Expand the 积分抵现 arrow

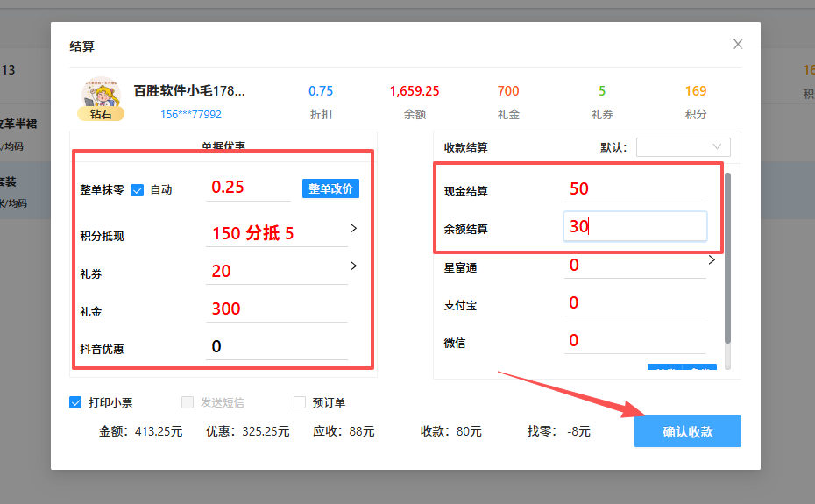point(353,229)
